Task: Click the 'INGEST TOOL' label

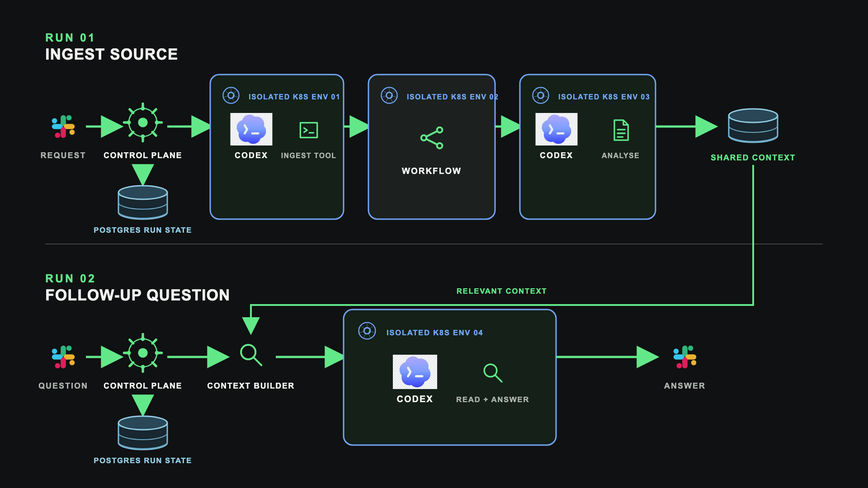Action: pyautogui.click(x=308, y=155)
